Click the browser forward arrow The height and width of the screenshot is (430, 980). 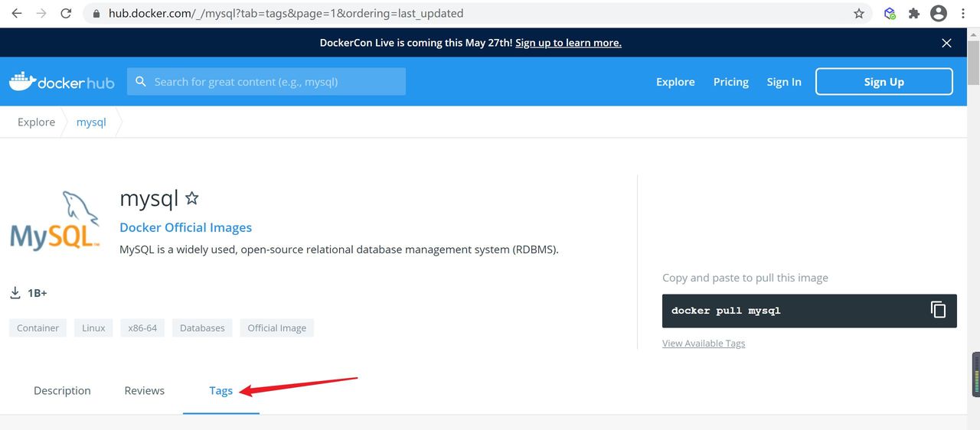(41, 13)
